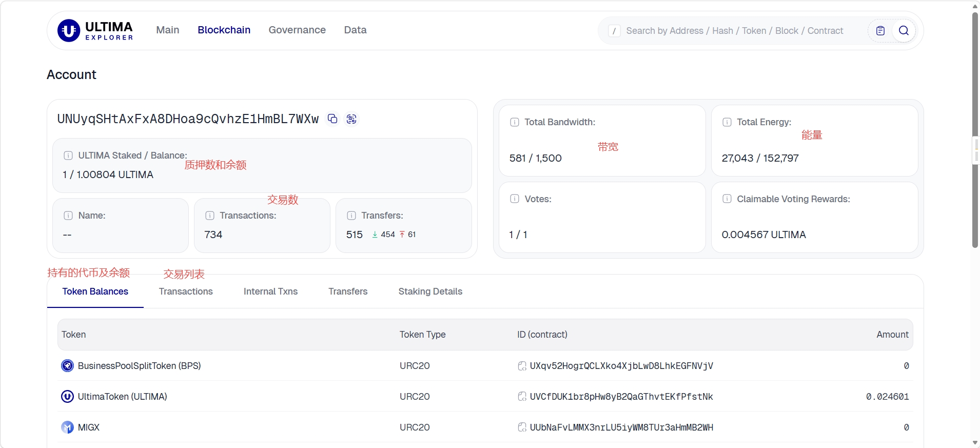The width and height of the screenshot is (980, 448).
Task: Click info icon next to ULTIMA Staked / Balance
Action: coord(68,155)
